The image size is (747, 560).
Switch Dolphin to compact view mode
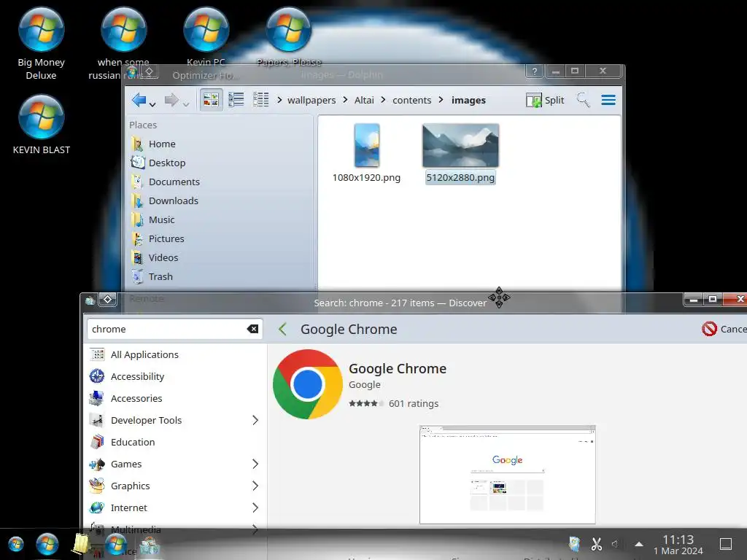pos(236,99)
